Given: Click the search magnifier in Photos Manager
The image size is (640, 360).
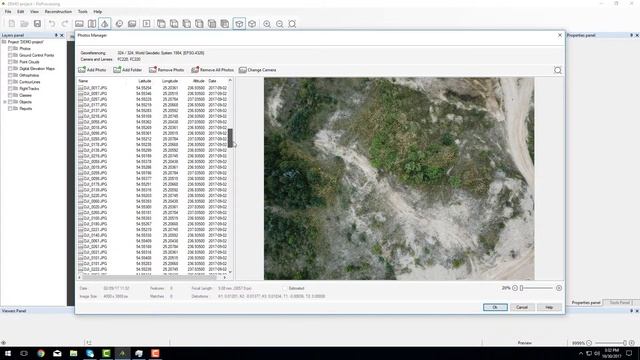Looking at the screenshot, I should [558, 70].
